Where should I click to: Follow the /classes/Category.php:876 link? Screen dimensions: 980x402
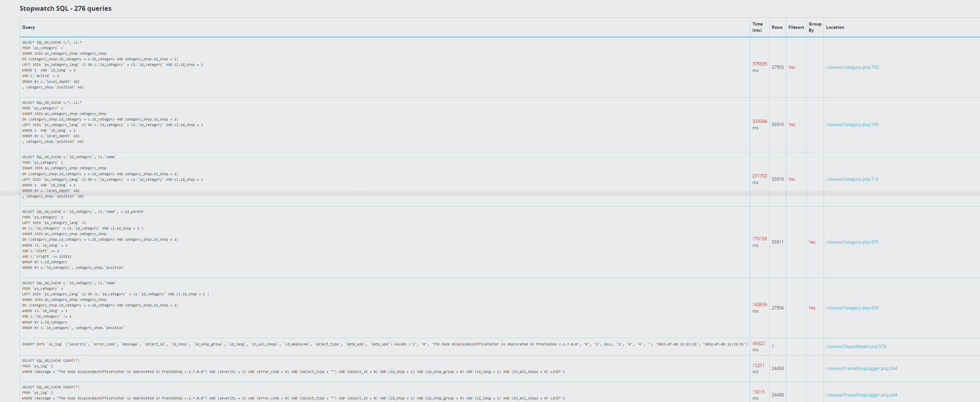click(x=852, y=242)
